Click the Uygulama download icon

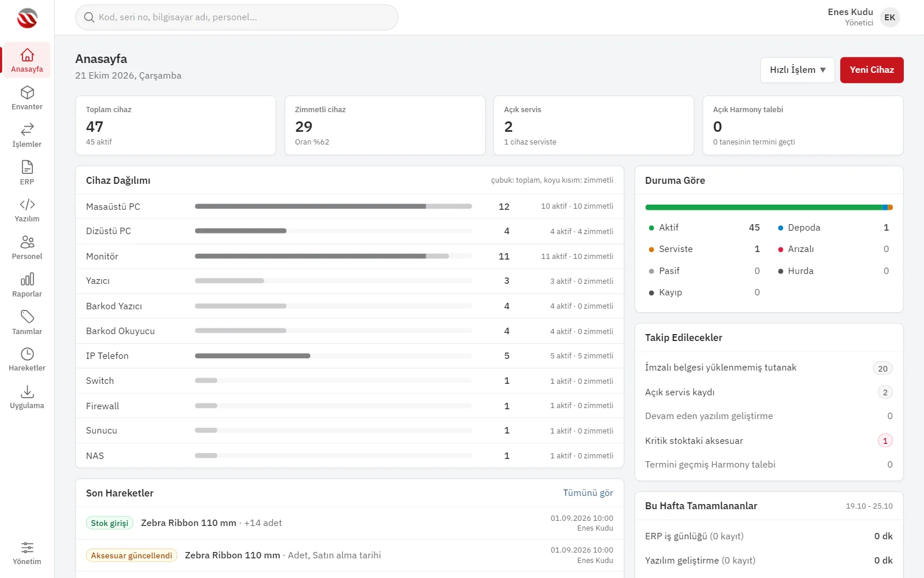click(27, 391)
